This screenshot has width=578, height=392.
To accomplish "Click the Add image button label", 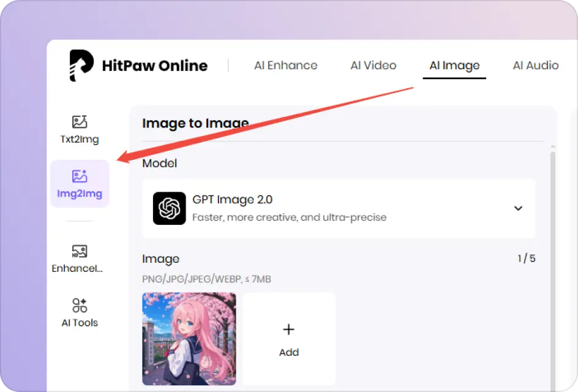I will pos(289,353).
